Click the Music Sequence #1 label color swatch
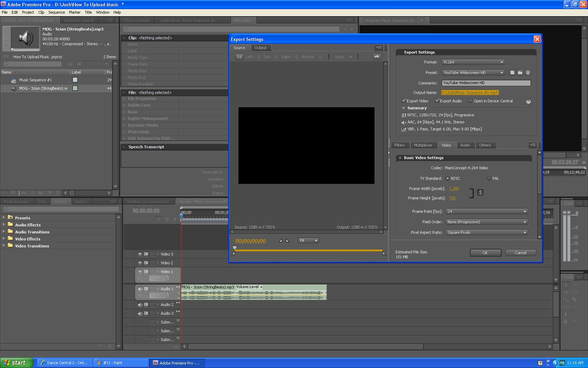588x368 pixels. (x=75, y=80)
